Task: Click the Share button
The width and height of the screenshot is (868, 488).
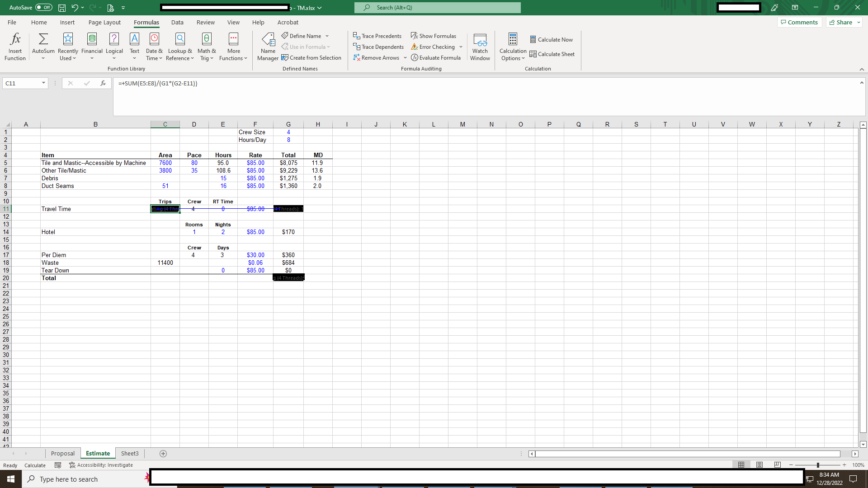Action: tap(841, 22)
